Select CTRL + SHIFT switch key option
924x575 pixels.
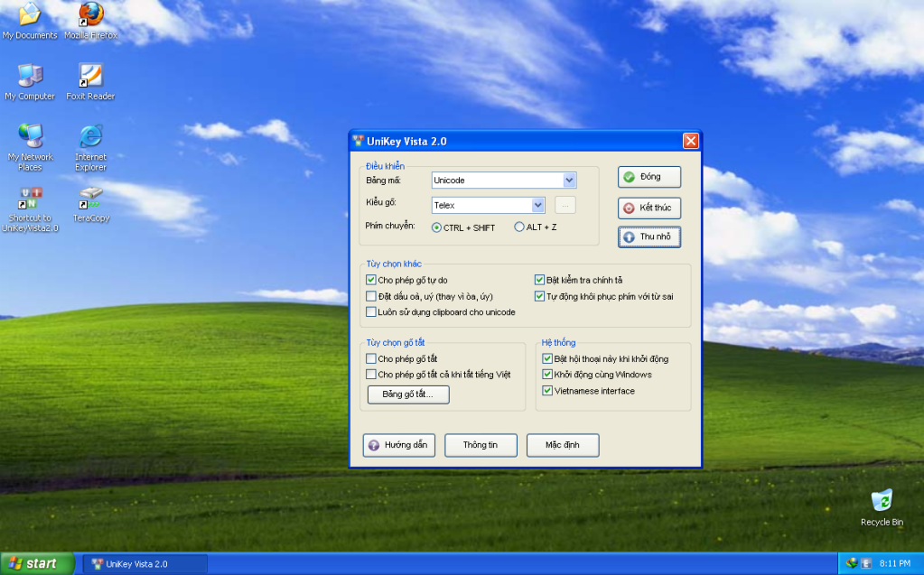point(436,227)
